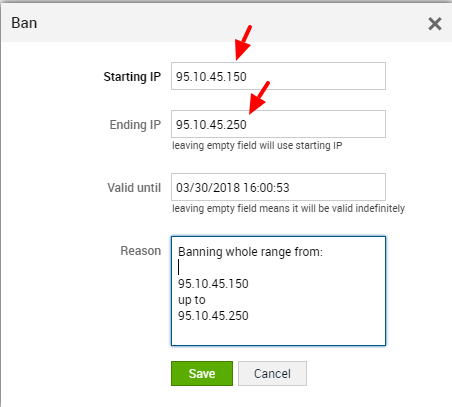Click the Starting IP label

coord(132,77)
